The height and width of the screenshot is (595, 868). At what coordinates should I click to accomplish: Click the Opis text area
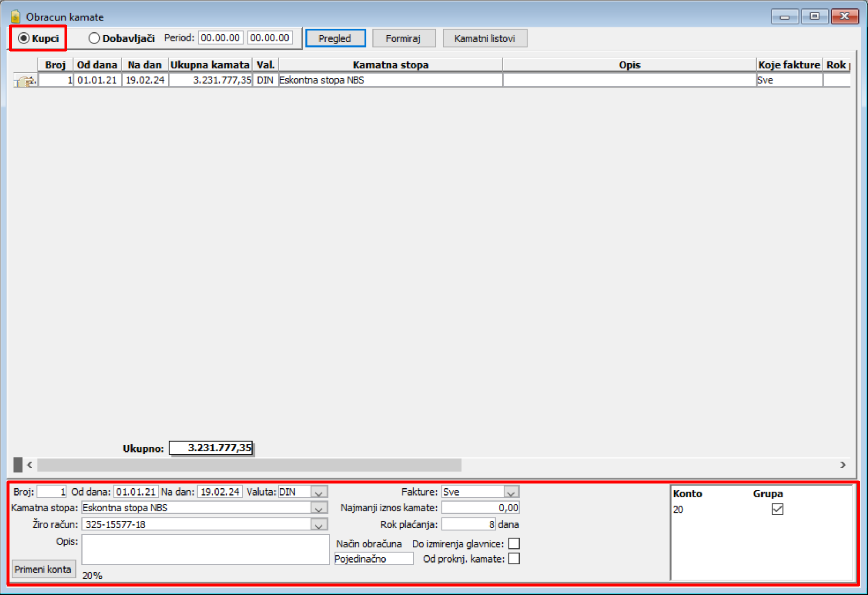[x=205, y=550]
